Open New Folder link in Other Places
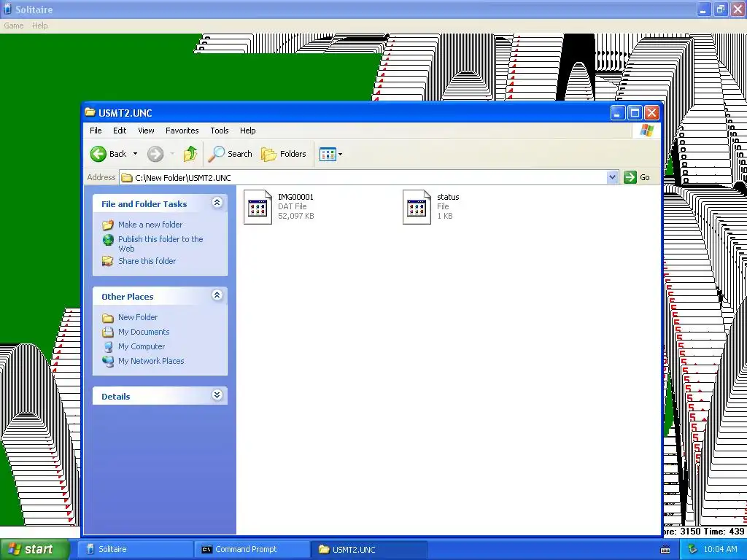Image resolution: width=747 pixels, height=560 pixels. 138,317
